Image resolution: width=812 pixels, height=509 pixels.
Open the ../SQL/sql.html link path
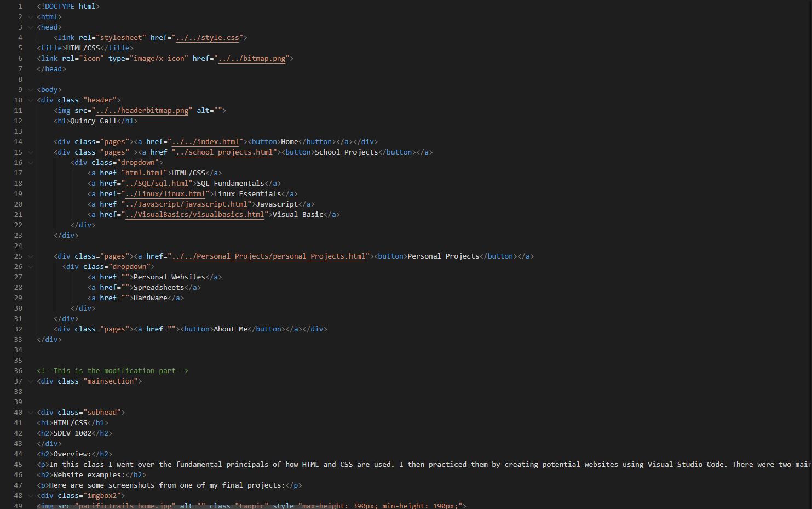tap(157, 184)
